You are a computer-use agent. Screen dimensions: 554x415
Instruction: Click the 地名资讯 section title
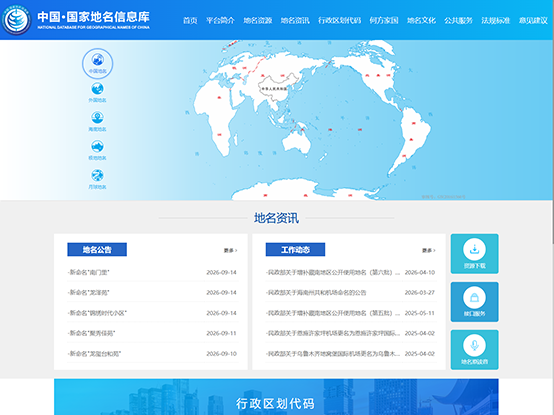click(x=276, y=218)
